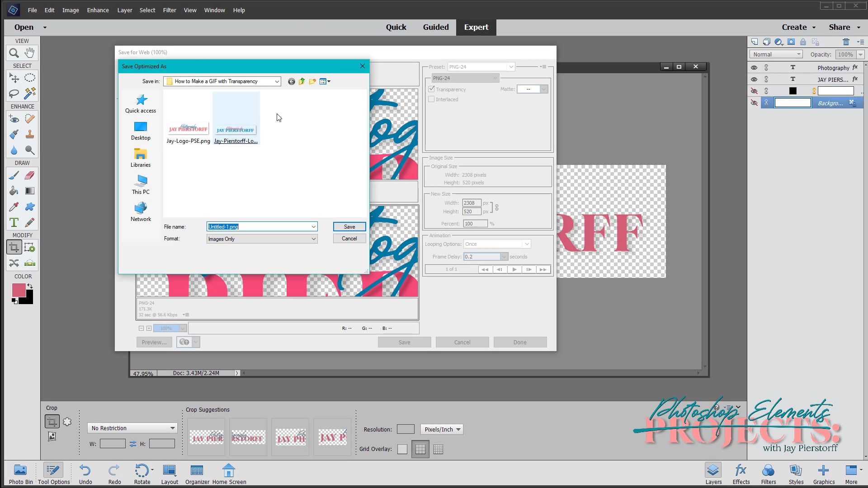Click the foreground color swatch
This screenshot has width=868, height=488.
19,290
